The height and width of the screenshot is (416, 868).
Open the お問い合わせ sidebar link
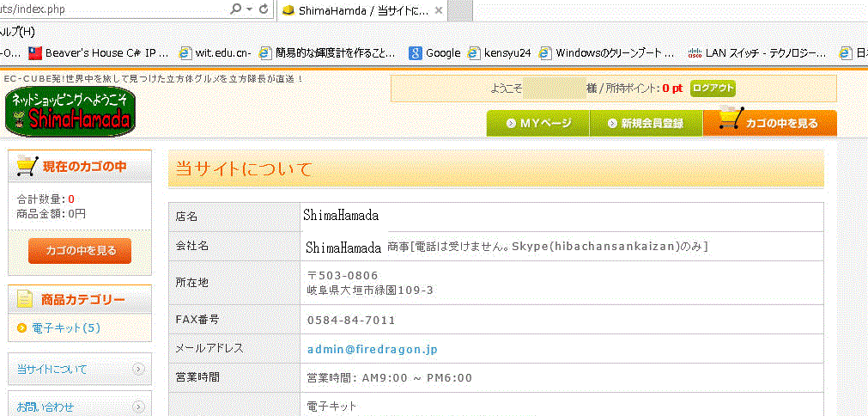[46, 407]
